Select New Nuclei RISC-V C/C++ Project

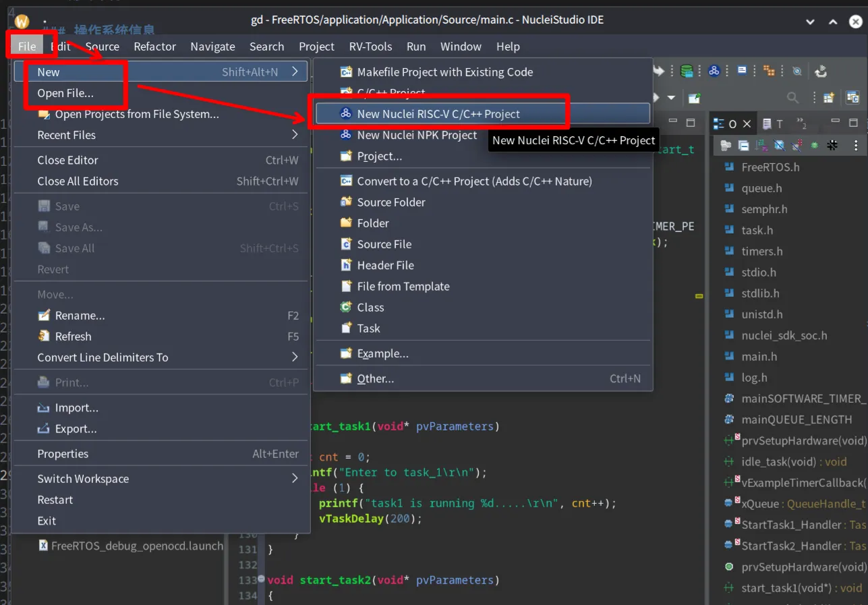[438, 114]
